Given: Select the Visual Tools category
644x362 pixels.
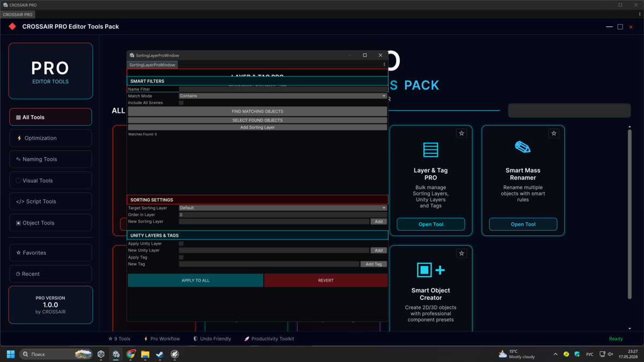Looking at the screenshot, I should pos(50,180).
